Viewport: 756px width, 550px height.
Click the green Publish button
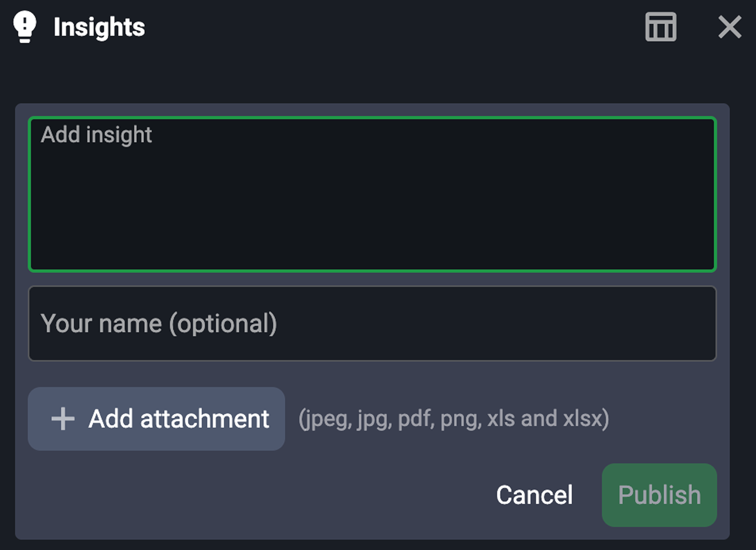[659, 494]
